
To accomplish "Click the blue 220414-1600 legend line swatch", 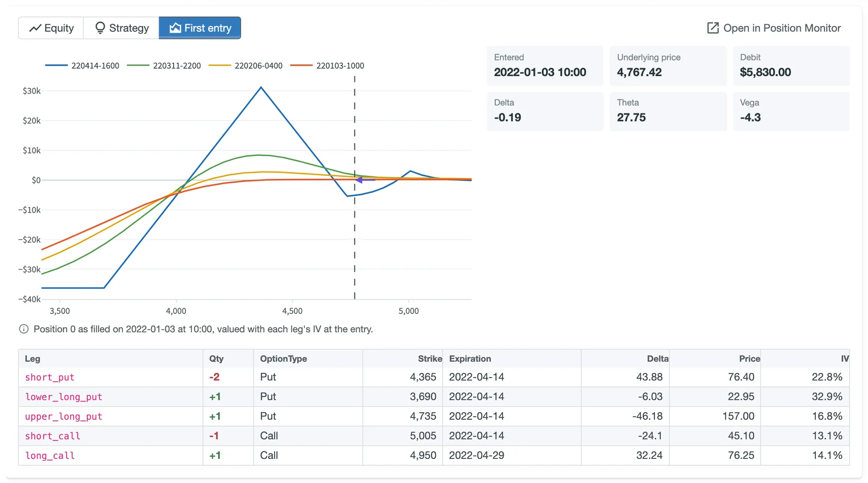I will (x=56, y=66).
